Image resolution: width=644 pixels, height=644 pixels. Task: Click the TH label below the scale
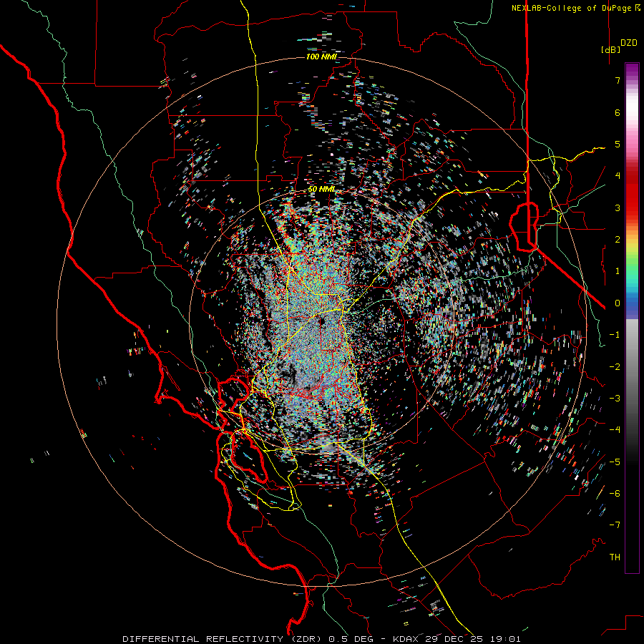(x=615, y=557)
